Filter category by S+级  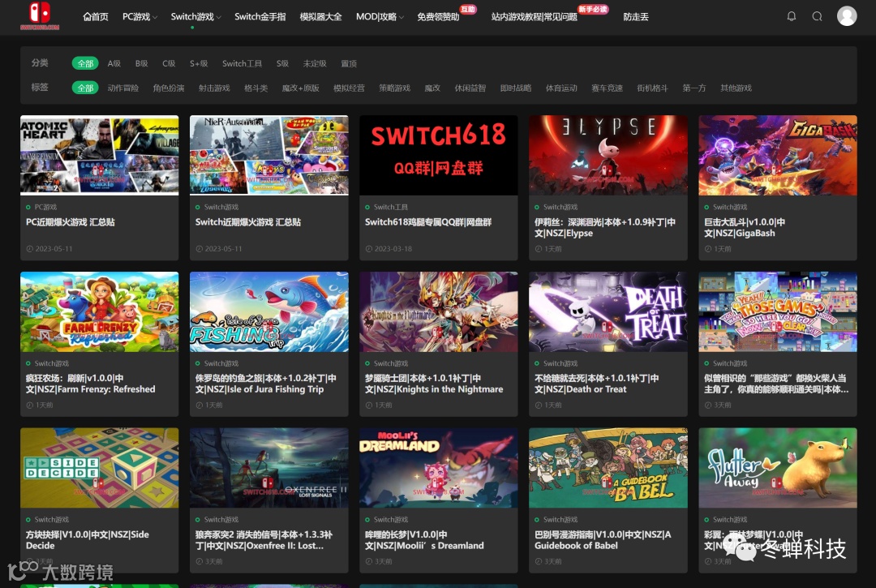tap(199, 63)
